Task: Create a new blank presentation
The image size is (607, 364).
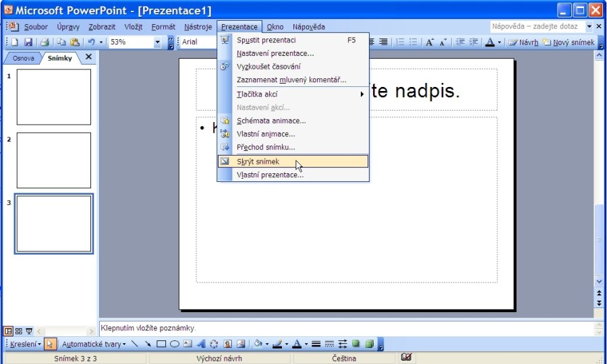Action: [14, 42]
